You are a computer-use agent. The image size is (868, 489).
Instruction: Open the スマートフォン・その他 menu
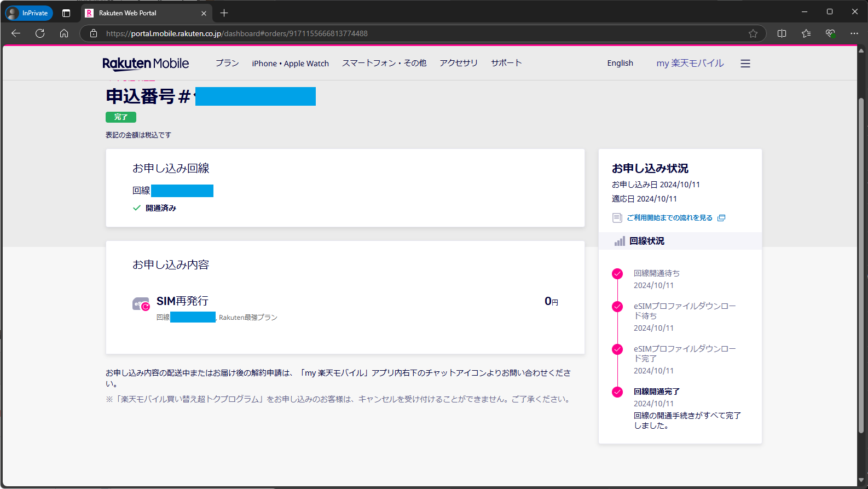coord(384,63)
